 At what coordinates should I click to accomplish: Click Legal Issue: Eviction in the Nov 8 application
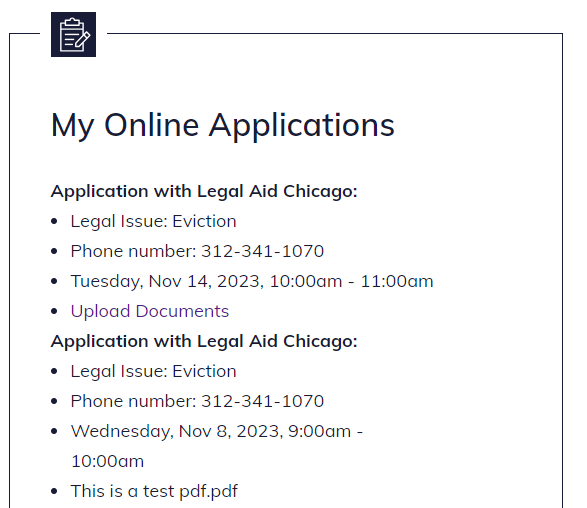[153, 371]
